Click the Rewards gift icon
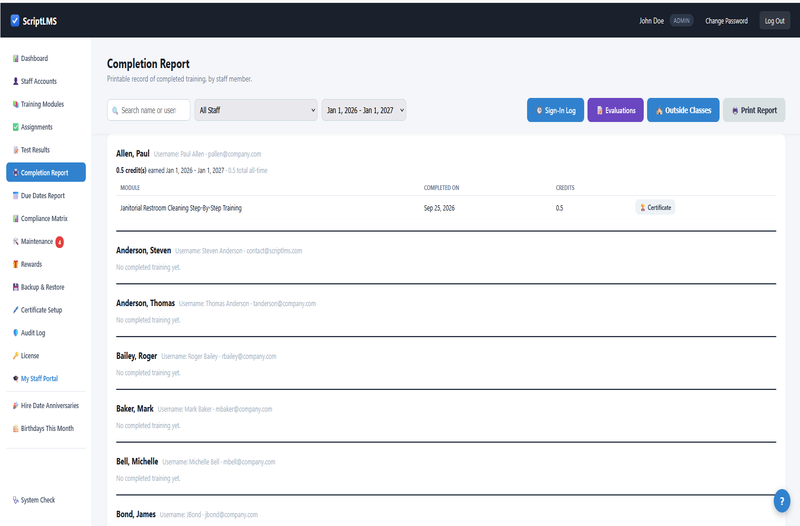 pyautogui.click(x=16, y=264)
